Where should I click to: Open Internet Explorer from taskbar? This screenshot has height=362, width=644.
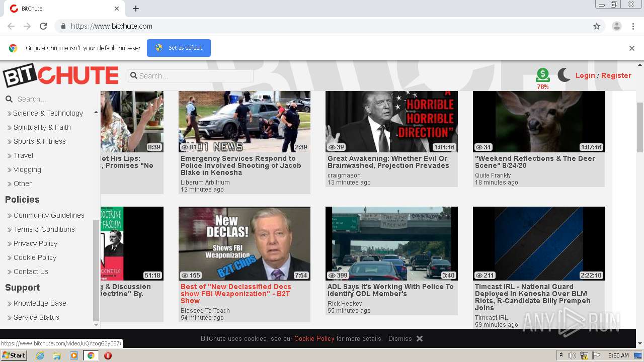(40, 355)
